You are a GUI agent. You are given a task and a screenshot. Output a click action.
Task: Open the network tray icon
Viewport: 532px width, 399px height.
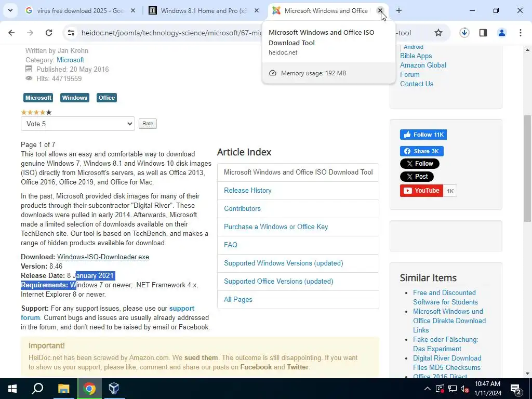point(453,389)
